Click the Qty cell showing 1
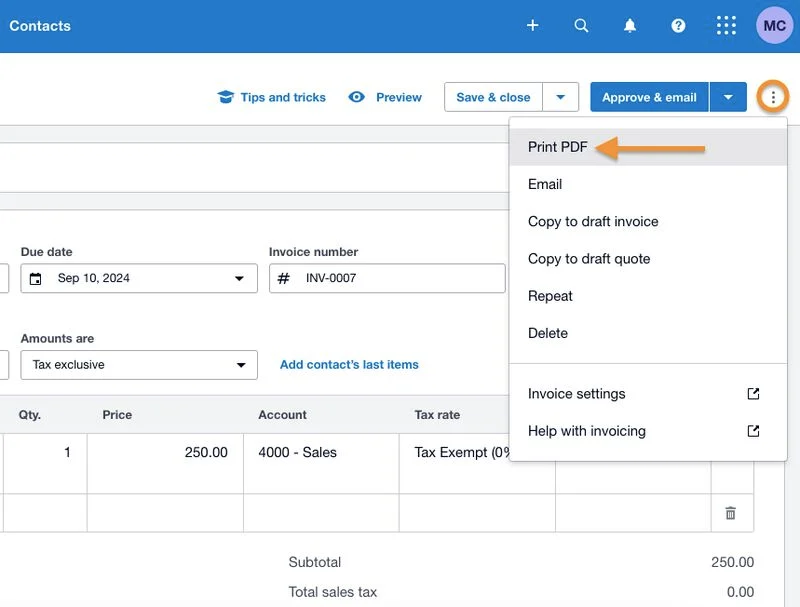800x607 pixels. pos(45,463)
